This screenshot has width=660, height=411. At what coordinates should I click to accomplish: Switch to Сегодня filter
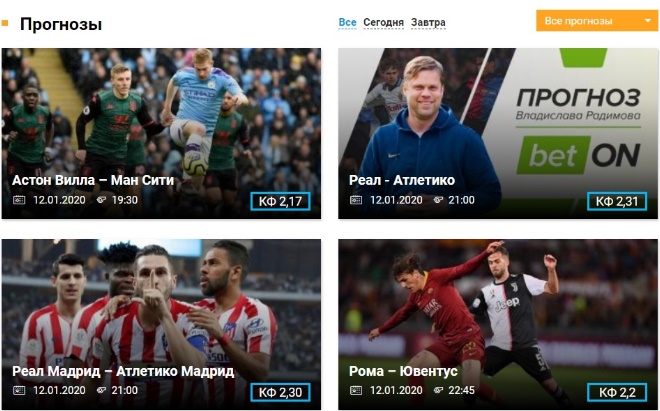point(383,22)
